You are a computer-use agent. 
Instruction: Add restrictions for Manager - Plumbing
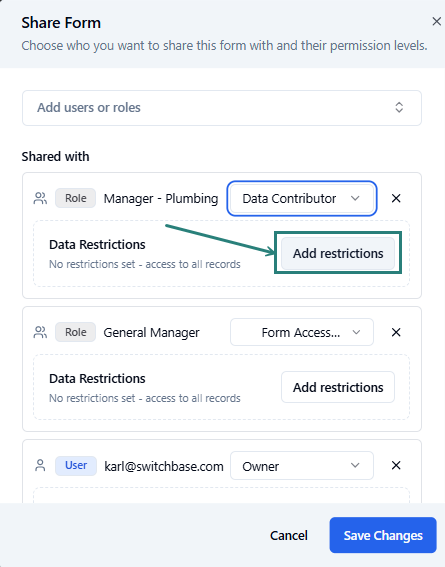point(338,253)
